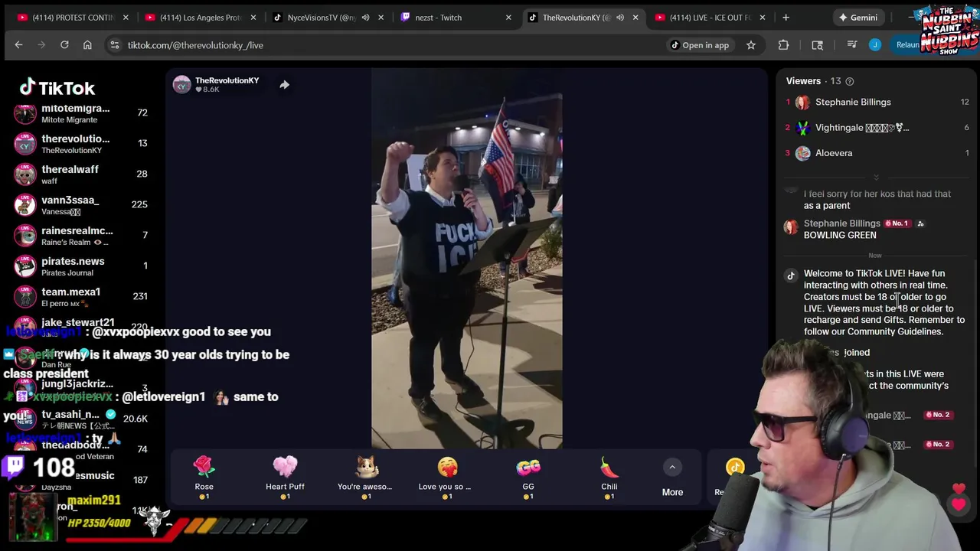Open tv_asahi_n live channel

coord(82,419)
